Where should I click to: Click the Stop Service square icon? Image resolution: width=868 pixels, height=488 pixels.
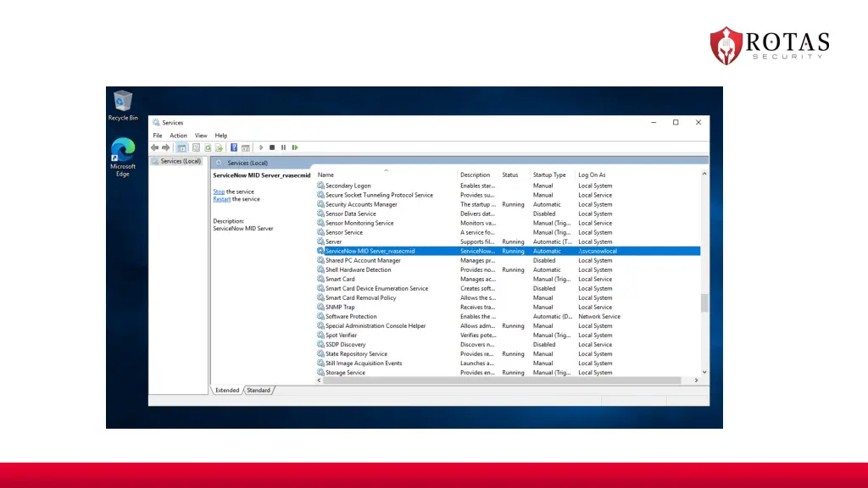click(x=272, y=147)
